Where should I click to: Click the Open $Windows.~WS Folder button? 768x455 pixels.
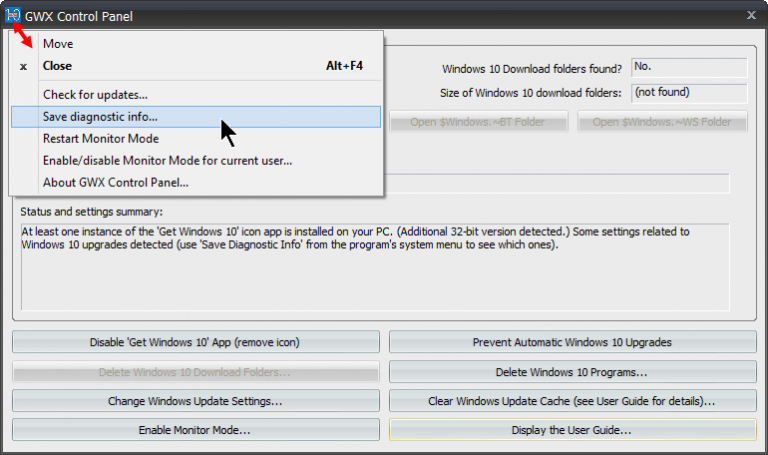pyautogui.click(x=662, y=122)
